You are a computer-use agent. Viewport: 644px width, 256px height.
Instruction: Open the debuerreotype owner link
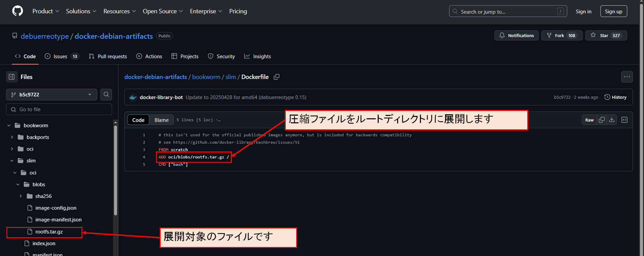tap(45, 36)
